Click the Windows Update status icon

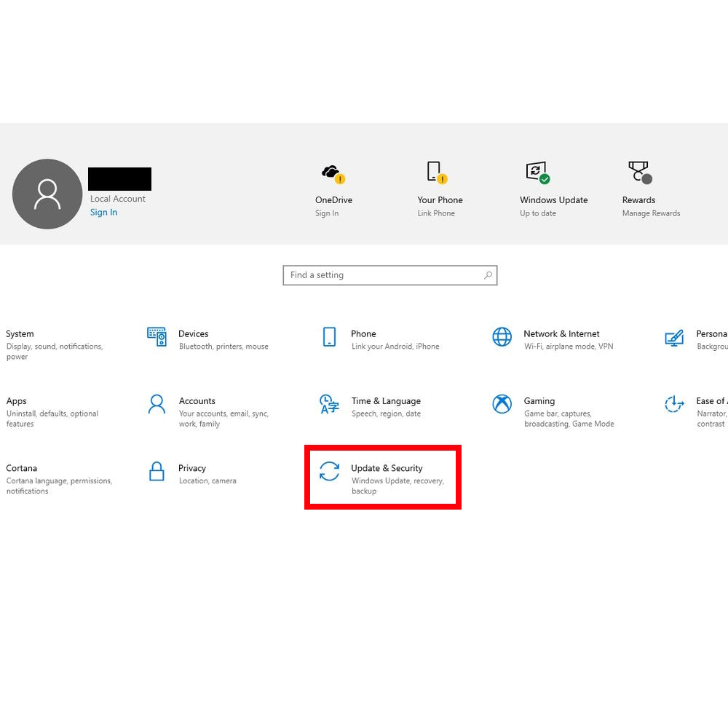[x=537, y=173]
